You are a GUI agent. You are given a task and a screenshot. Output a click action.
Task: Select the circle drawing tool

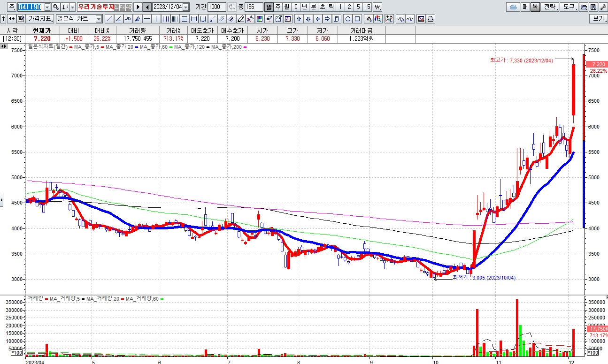point(348,19)
